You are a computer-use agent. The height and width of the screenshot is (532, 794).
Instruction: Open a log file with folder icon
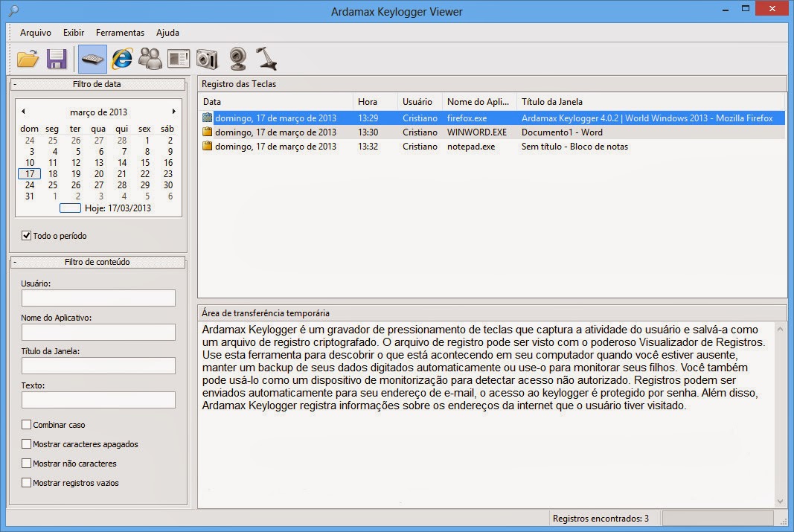point(28,59)
